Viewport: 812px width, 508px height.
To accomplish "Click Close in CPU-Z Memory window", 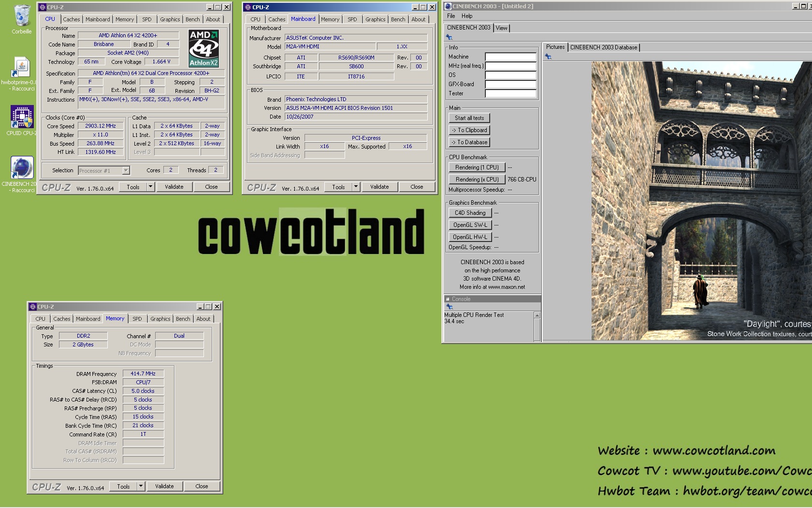I will coord(202,486).
